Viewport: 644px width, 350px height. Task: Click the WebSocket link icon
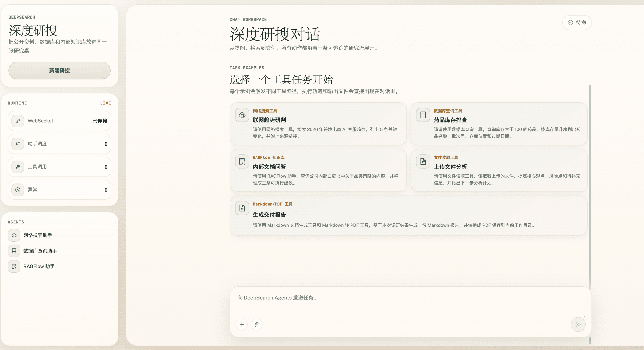click(18, 121)
